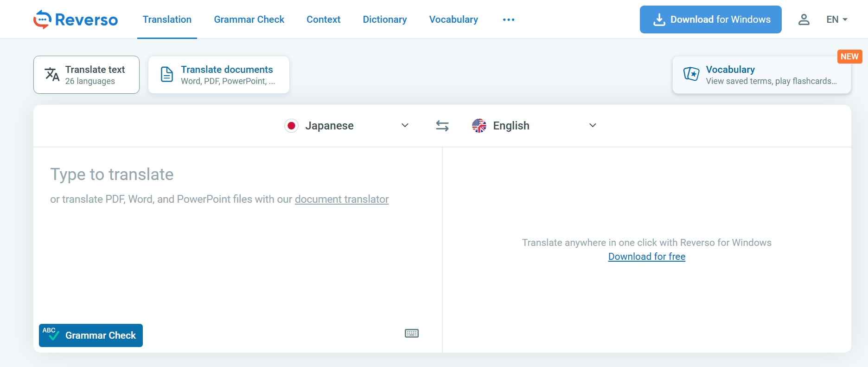
Task: Open the virtual keyboard icon
Action: 411,333
